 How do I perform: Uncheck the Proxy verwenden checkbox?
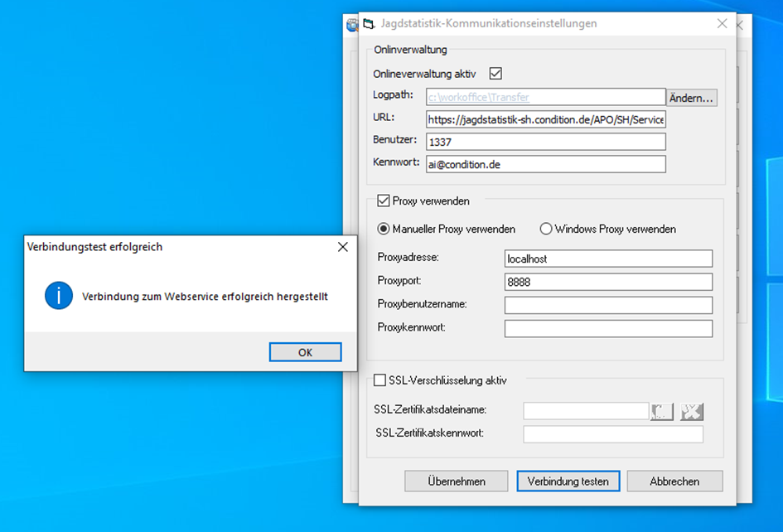click(384, 201)
